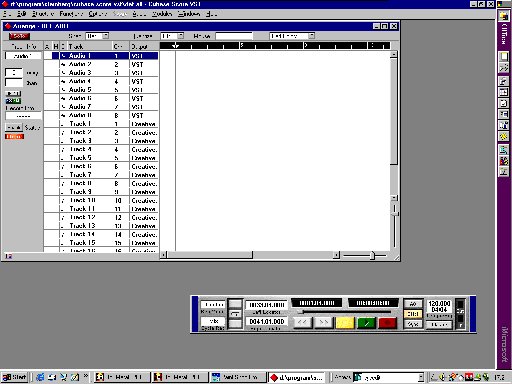Click the Inspector toggle icon at the Arrange window's bottom-left

click(x=9, y=256)
